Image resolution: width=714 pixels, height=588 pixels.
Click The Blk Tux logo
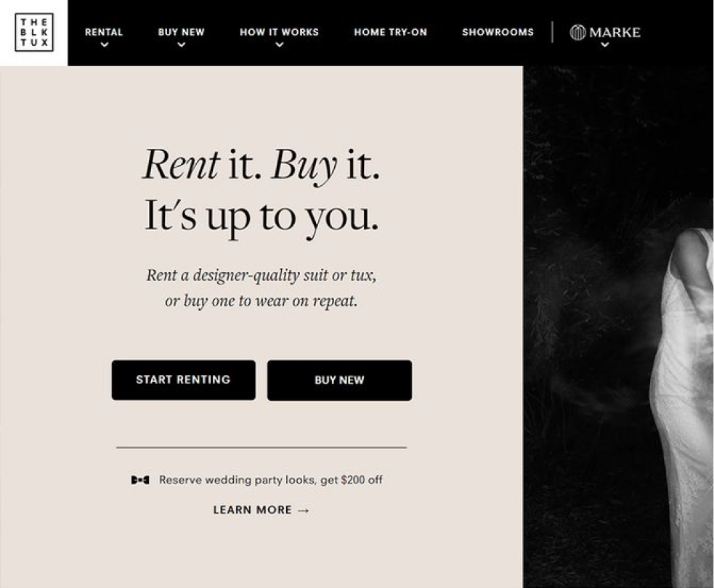(x=34, y=33)
